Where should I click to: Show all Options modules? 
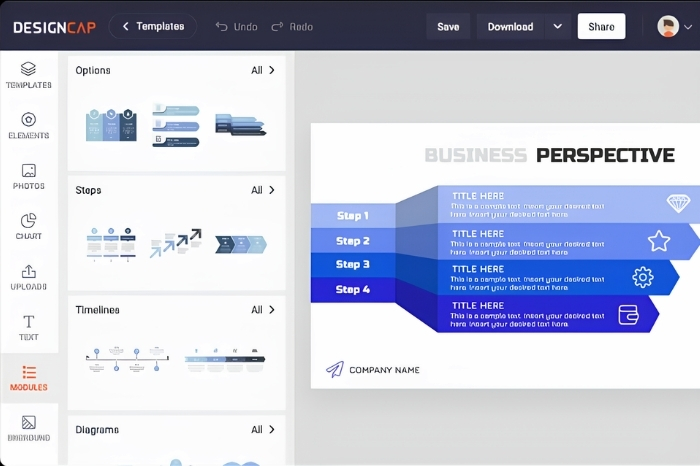(x=263, y=70)
